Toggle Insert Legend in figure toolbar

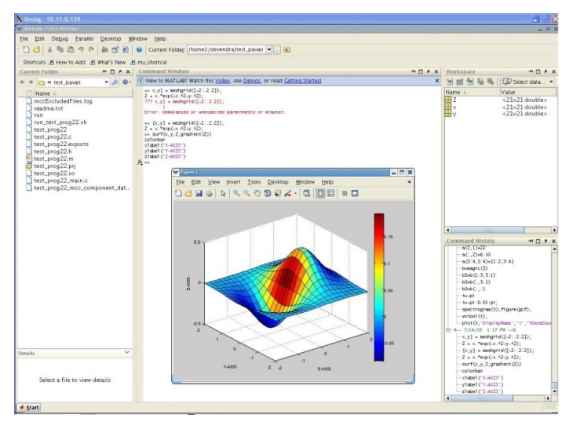331,193
